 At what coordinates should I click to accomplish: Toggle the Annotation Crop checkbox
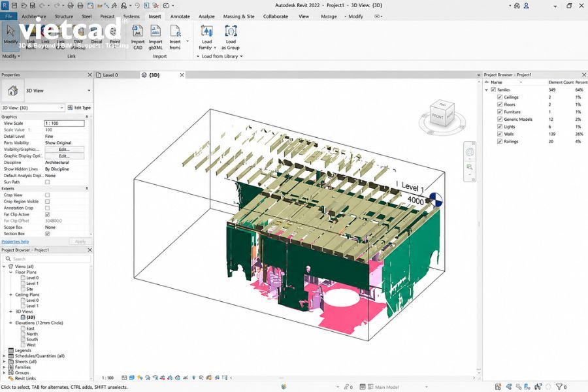point(47,208)
